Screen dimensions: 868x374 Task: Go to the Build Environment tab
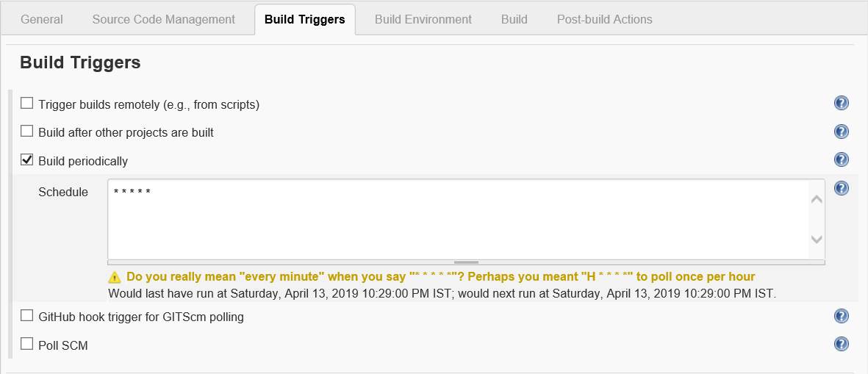(423, 20)
